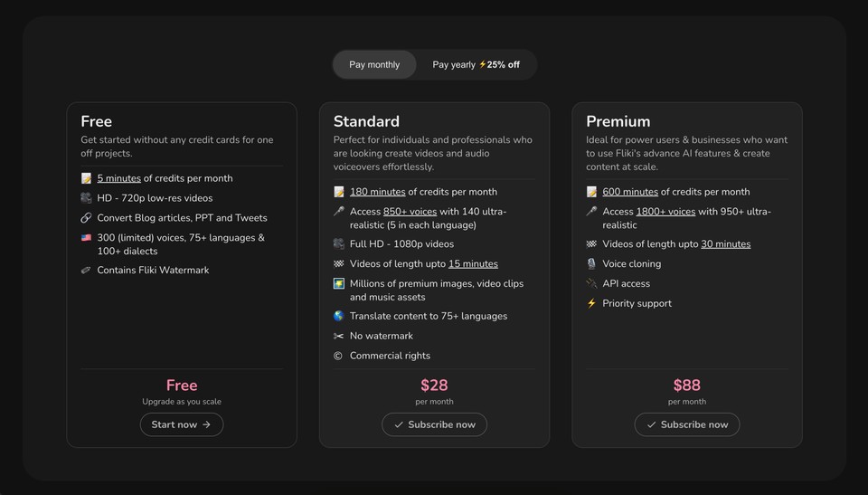
Task: Click the globe icon beside Translate content
Action: click(x=339, y=316)
